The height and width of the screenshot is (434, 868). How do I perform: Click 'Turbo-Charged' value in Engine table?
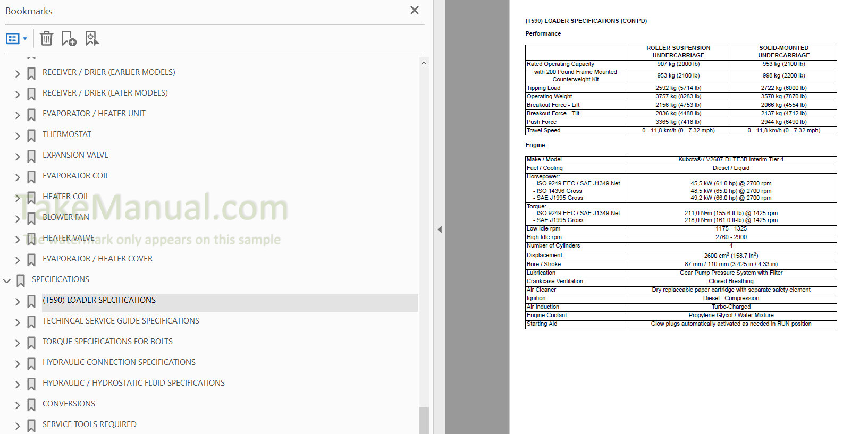point(731,307)
